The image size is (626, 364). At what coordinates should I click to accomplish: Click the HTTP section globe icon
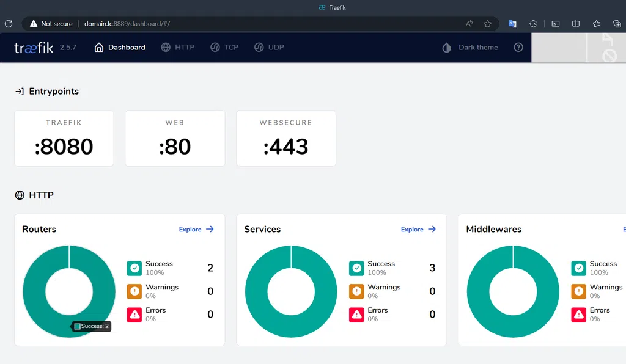[20, 195]
